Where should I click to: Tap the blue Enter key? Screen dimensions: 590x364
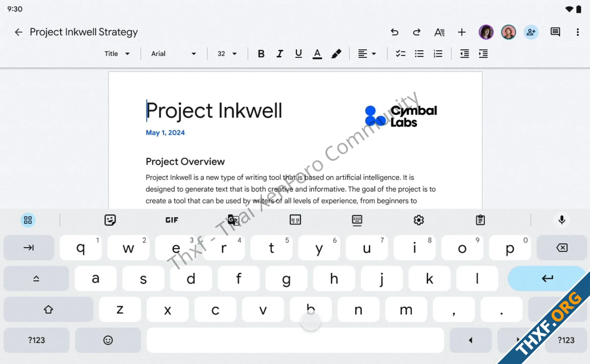(x=547, y=278)
